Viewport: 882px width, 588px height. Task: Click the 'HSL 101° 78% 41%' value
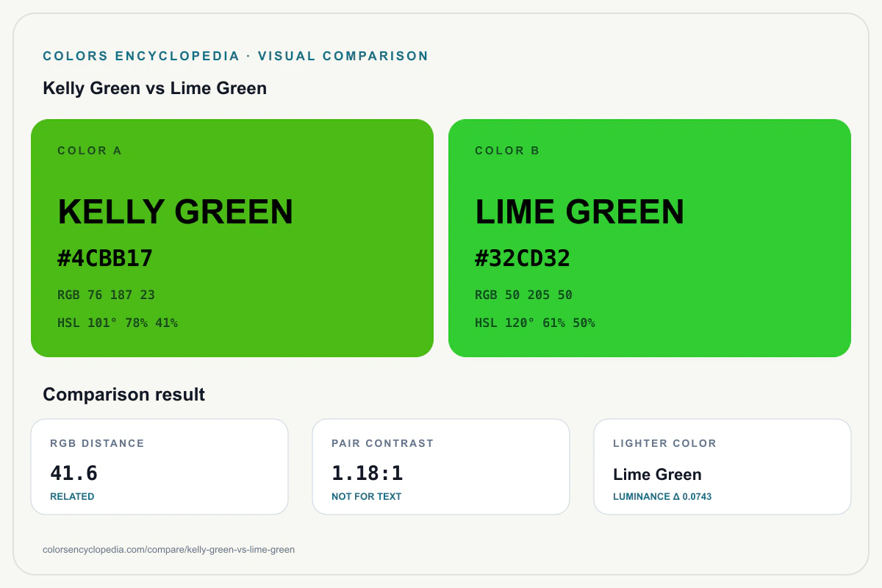point(118,323)
